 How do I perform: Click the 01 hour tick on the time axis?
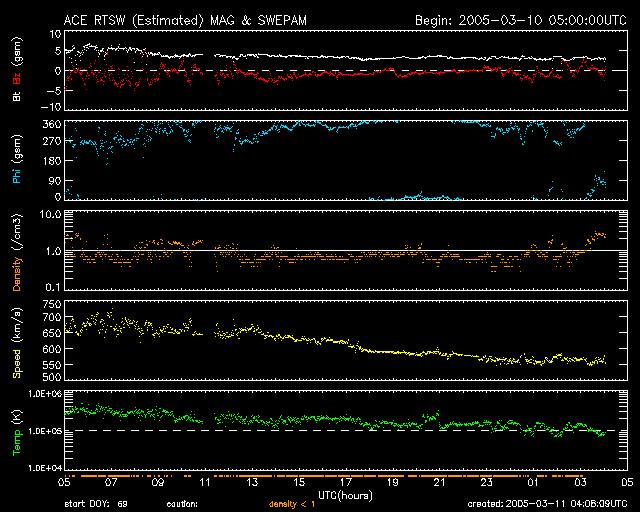coord(533,482)
